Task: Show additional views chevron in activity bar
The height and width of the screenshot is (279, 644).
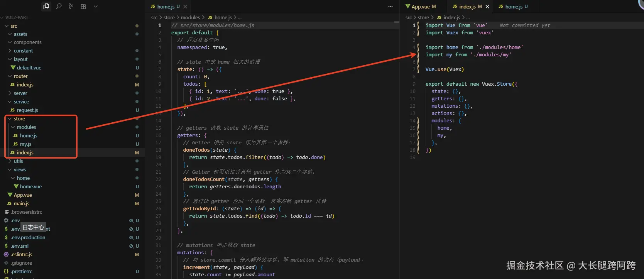Action: 96,6
